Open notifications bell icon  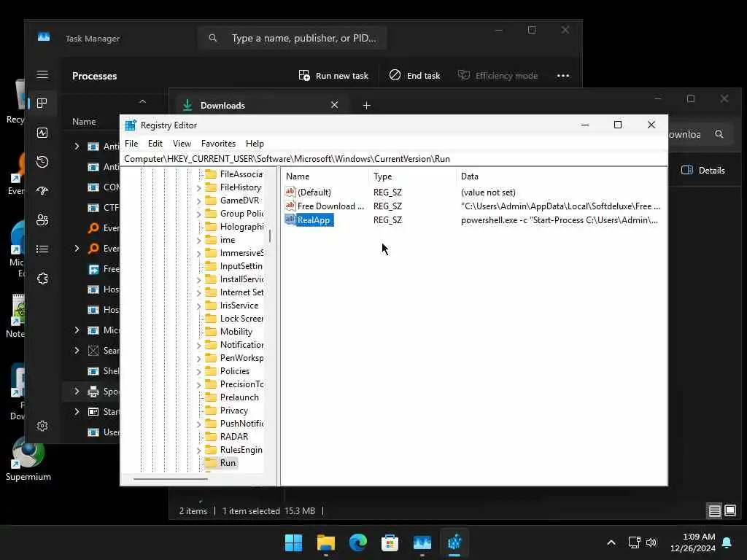pyautogui.click(x=727, y=542)
